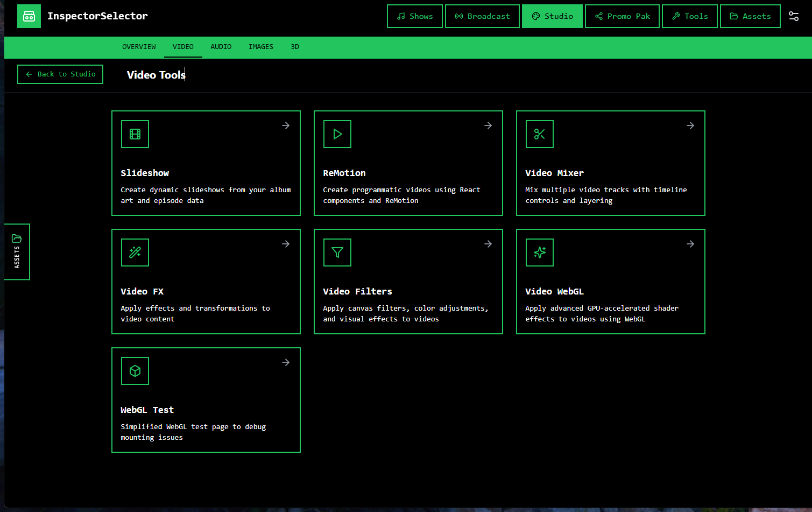Click the WebGL Test cube icon
This screenshot has height=512, width=812.
pyautogui.click(x=135, y=371)
